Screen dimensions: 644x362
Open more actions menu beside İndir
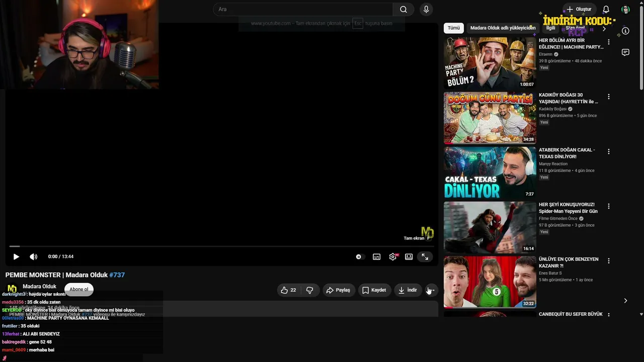click(431, 290)
